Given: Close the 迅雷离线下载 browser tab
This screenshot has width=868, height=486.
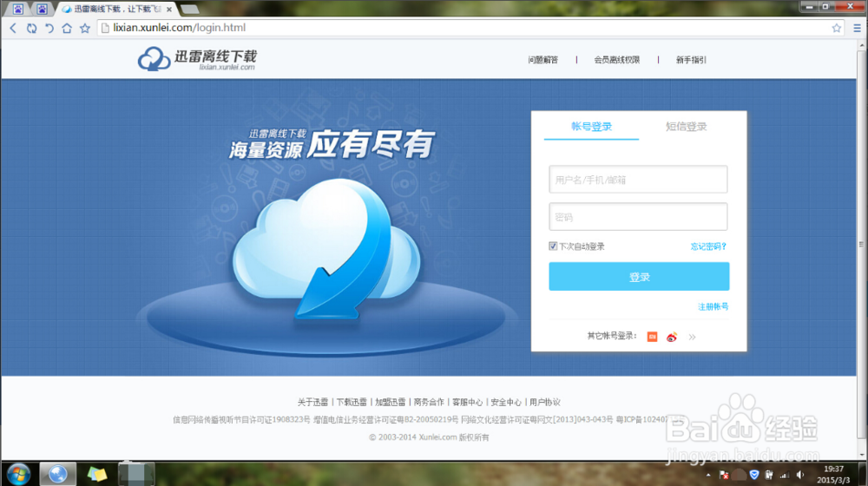Looking at the screenshot, I should click(x=169, y=10).
